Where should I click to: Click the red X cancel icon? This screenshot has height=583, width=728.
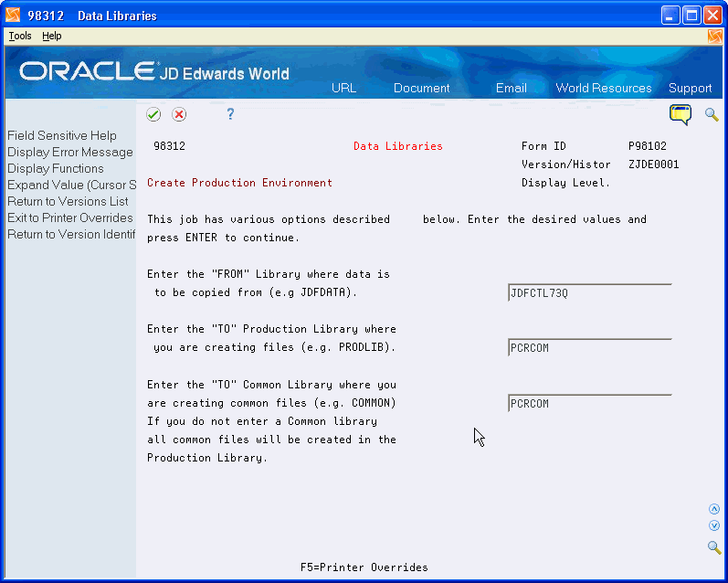pyautogui.click(x=179, y=114)
